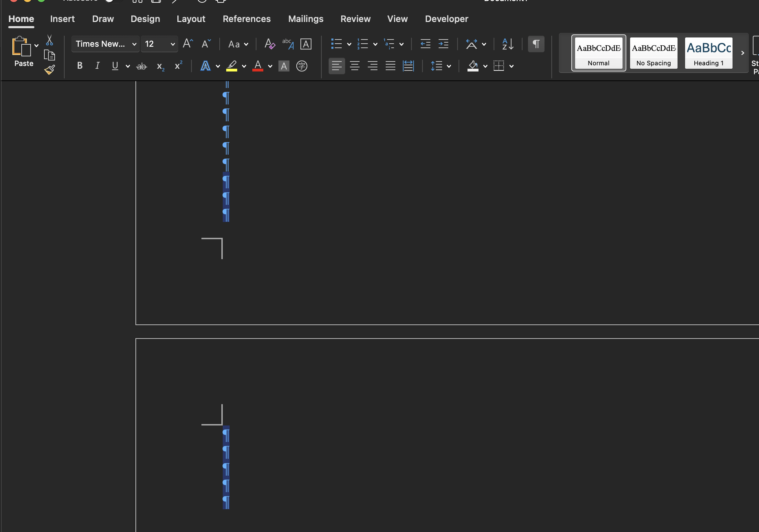The image size is (759, 532).
Task: Open the font size dropdown
Action: [173, 44]
